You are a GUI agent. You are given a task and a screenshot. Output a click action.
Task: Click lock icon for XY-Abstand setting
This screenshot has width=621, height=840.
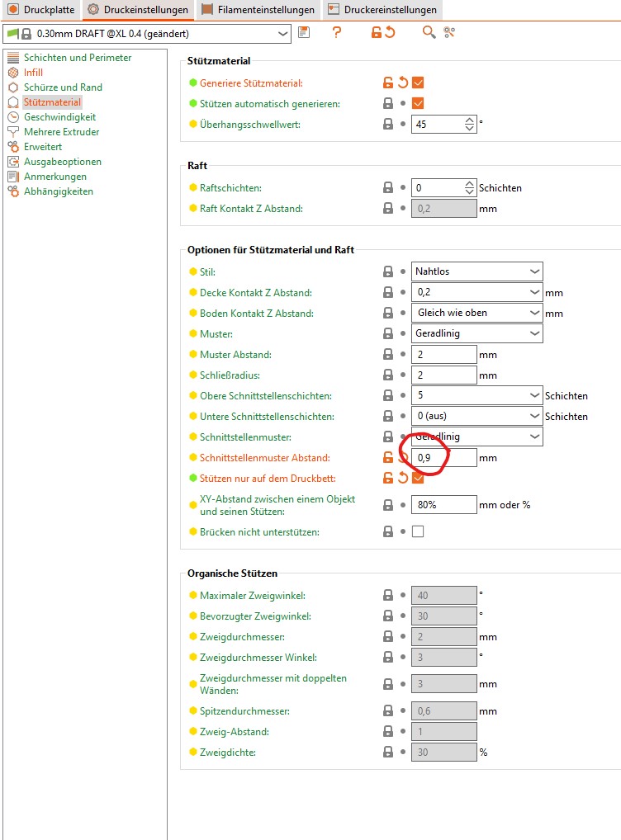[x=388, y=505]
